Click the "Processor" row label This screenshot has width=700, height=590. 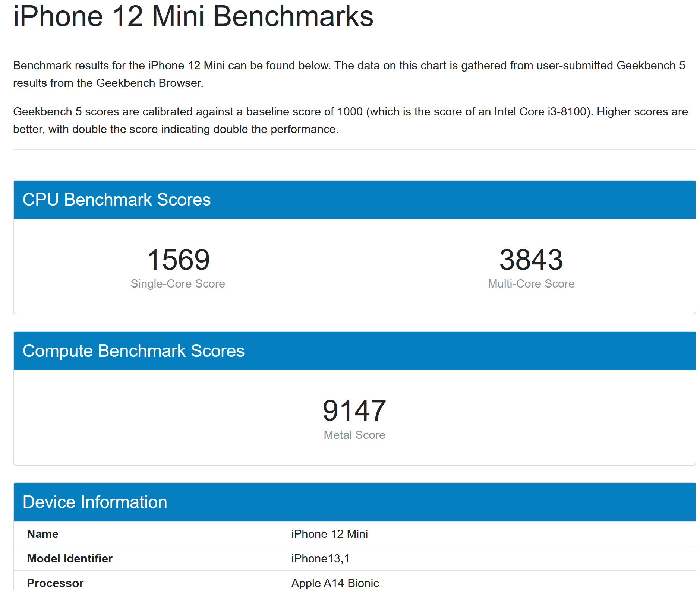pyautogui.click(x=55, y=583)
